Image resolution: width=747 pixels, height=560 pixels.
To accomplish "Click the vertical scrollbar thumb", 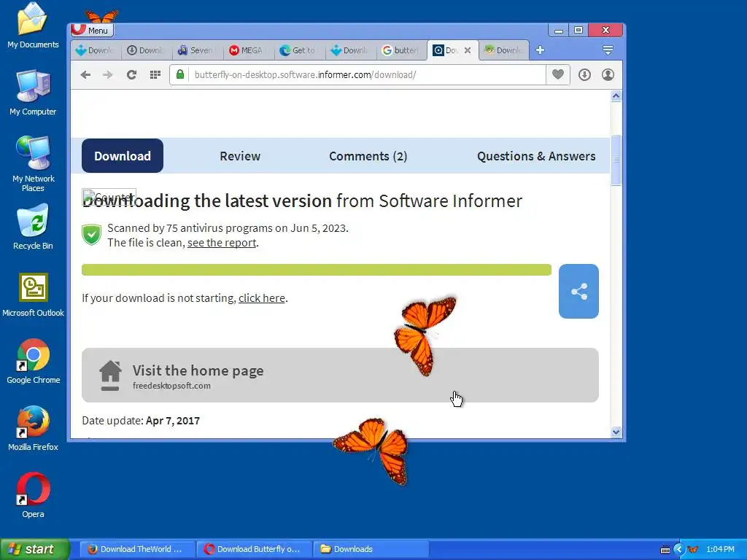I will pos(616,160).
